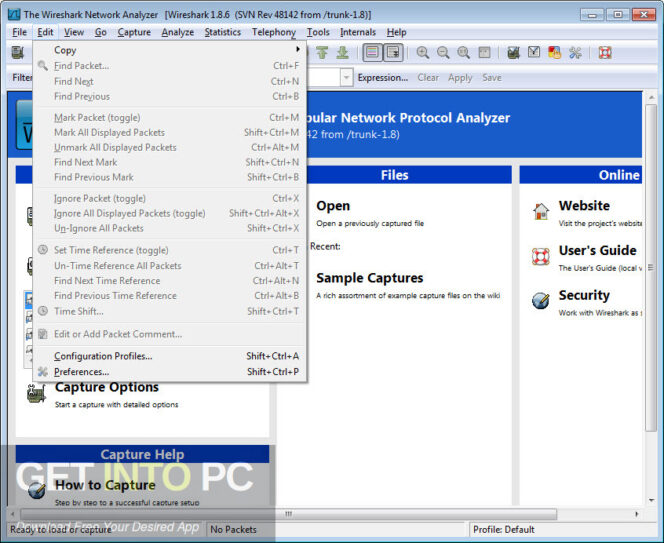Click the globe icon beside How to Capture
This screenshot has height=543, width=664.
[36, 490]
